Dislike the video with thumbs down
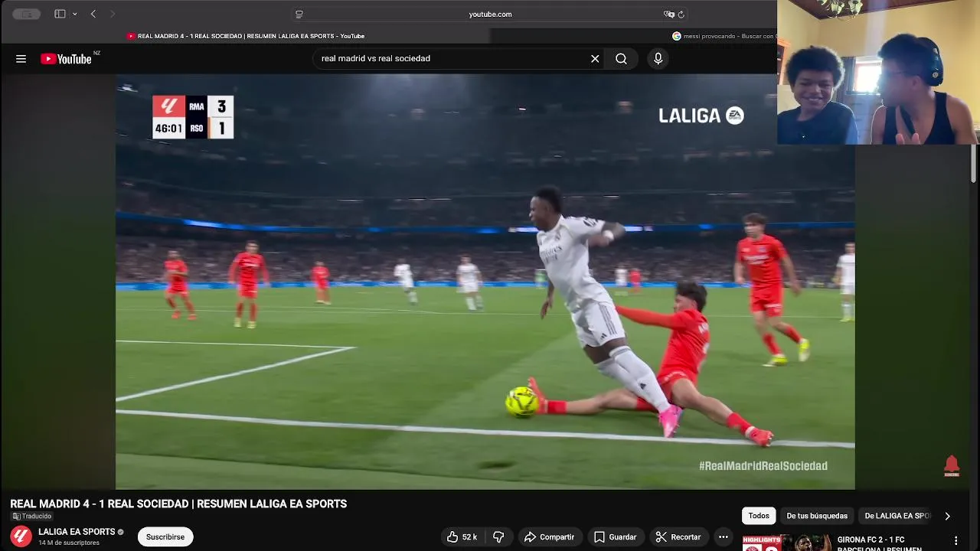 [x=498, y=537]
